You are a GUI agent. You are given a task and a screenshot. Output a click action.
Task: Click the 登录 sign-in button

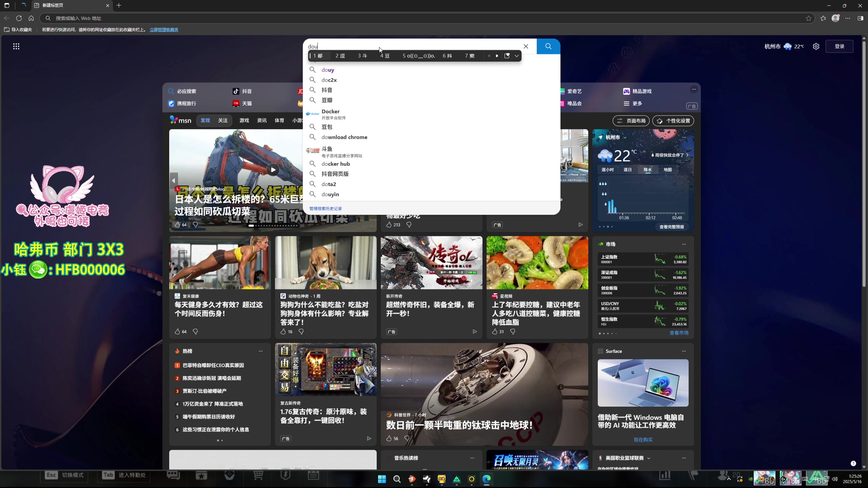(x=840, y=46)
